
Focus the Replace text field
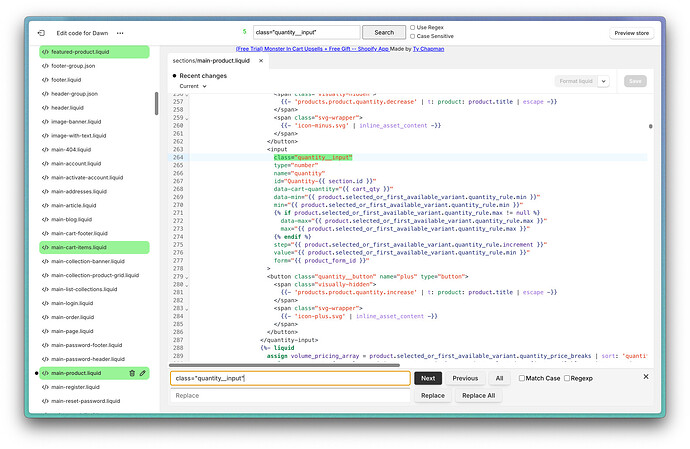pyautogui.click(x=290, y=395)
